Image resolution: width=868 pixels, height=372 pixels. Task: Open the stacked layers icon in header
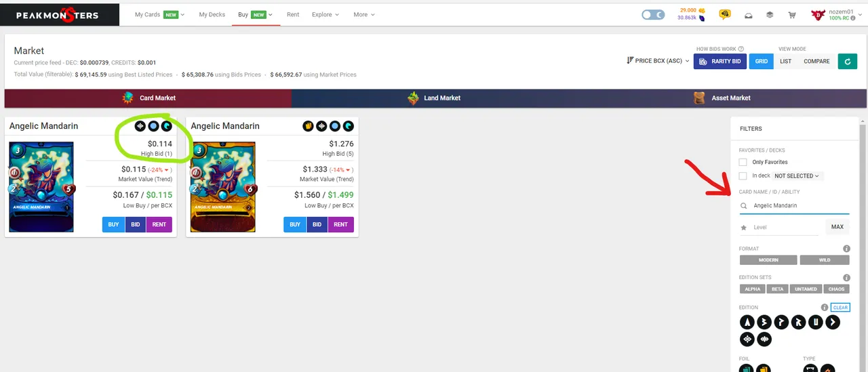click(770, 14)
